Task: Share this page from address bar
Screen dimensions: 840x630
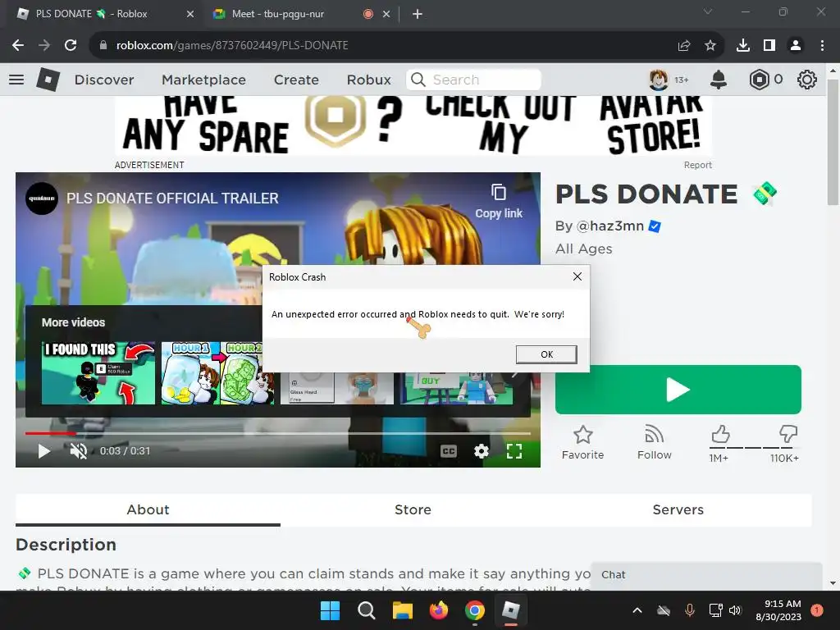Action: tap(684, 46)
